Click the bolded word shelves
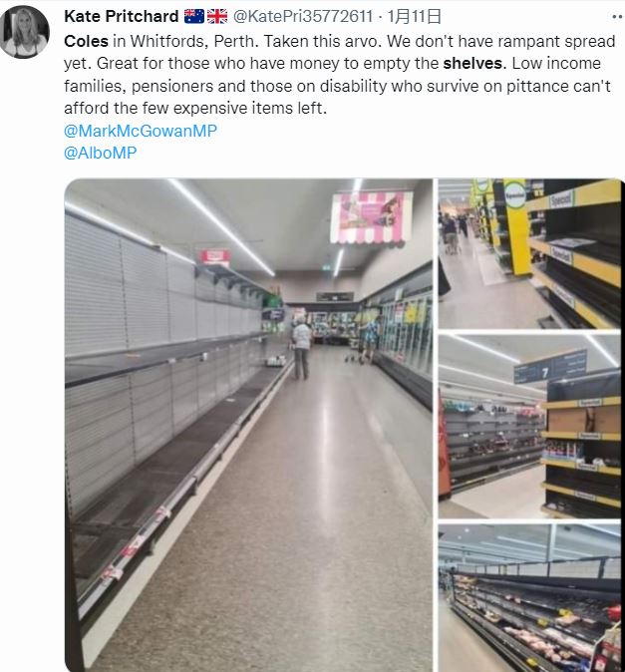Viewport: 625px width, 672px height. tap(472, 64)
